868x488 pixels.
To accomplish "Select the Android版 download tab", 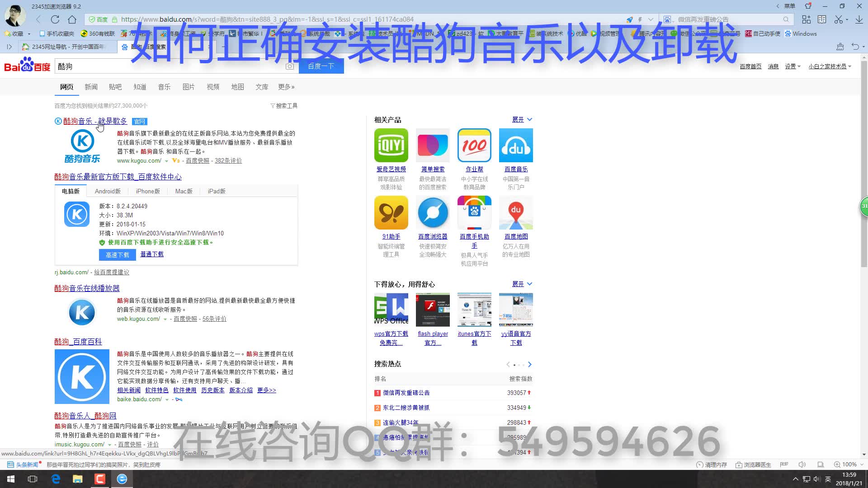I will point(108,191).
